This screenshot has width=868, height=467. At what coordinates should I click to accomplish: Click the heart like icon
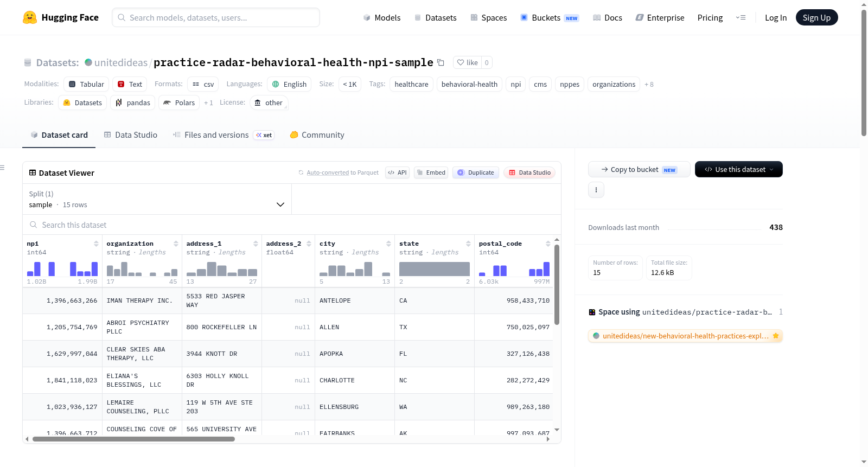click(x=461, y=62)
